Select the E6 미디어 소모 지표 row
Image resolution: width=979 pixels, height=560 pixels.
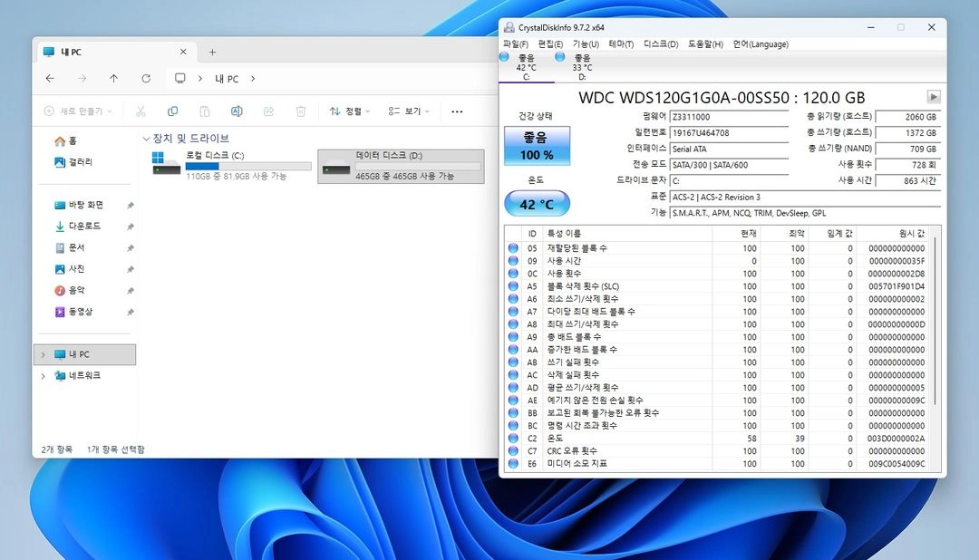tap(717, 464)
